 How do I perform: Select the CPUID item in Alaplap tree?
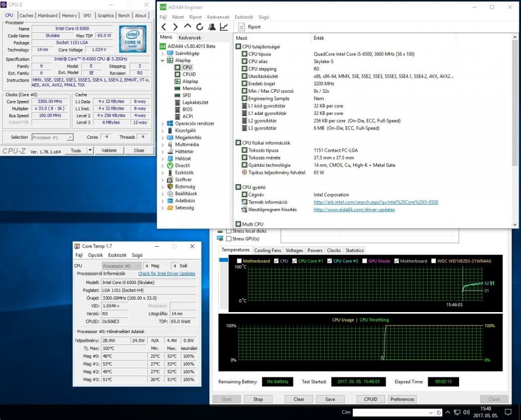189,75
